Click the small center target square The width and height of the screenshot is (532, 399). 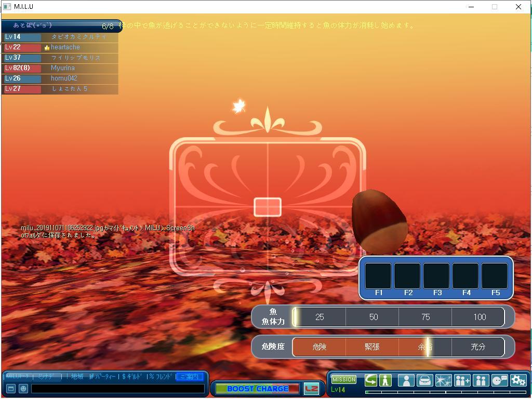point(268,207)
